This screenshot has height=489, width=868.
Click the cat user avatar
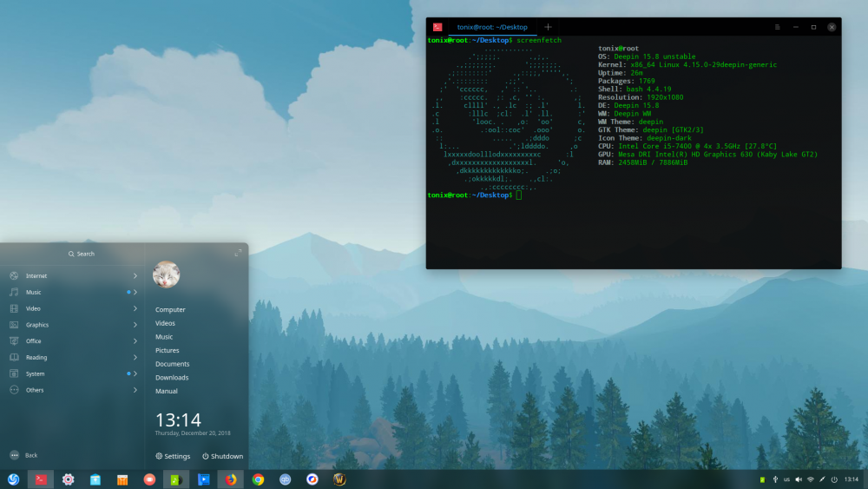[x=166, y=274]
